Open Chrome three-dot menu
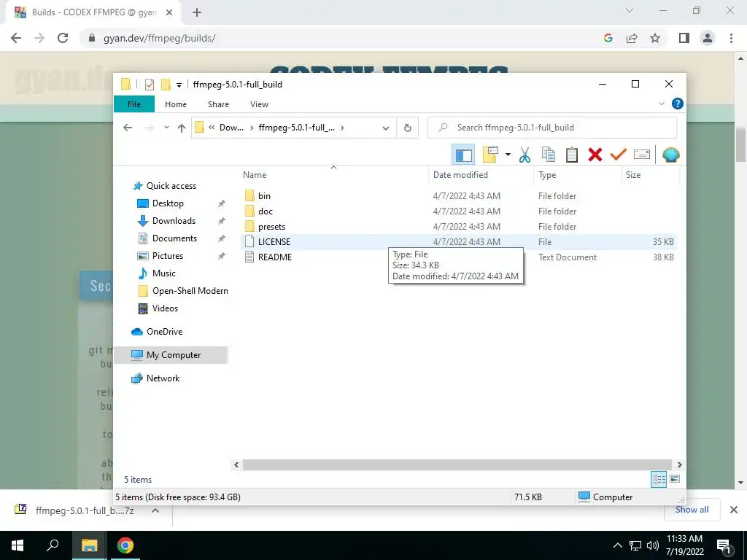The width and height of the screenshot is (747, 560). [x=731, y=38]
